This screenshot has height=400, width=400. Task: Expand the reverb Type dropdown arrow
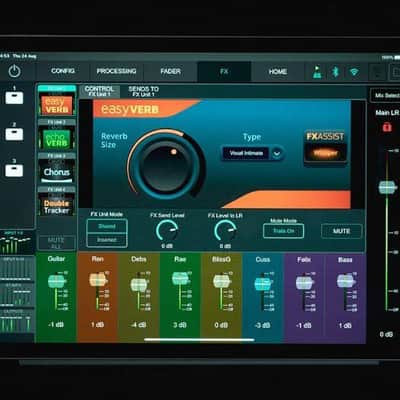tap(277, 154)
